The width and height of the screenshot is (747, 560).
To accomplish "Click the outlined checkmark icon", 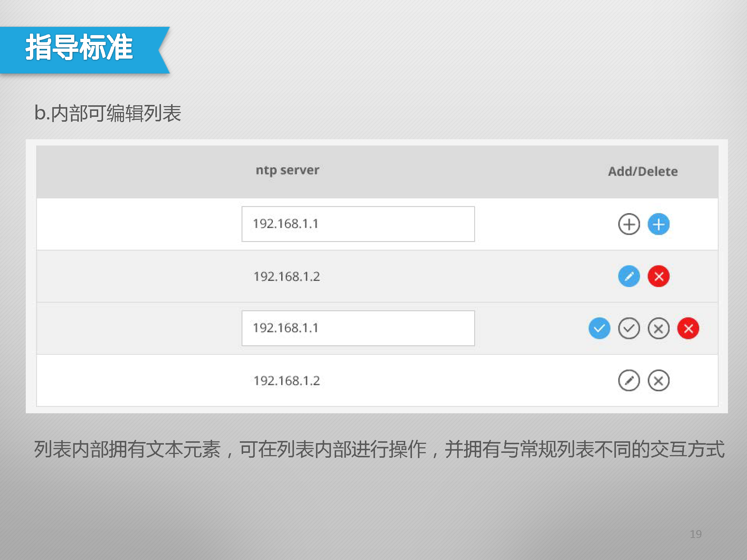I will [629, 328].
